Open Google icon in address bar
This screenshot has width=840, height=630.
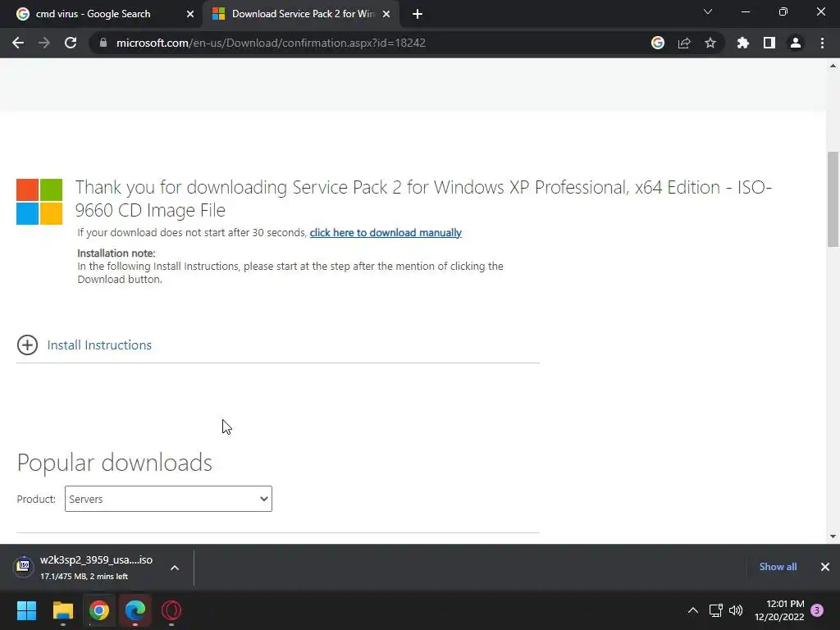[658, 43]
